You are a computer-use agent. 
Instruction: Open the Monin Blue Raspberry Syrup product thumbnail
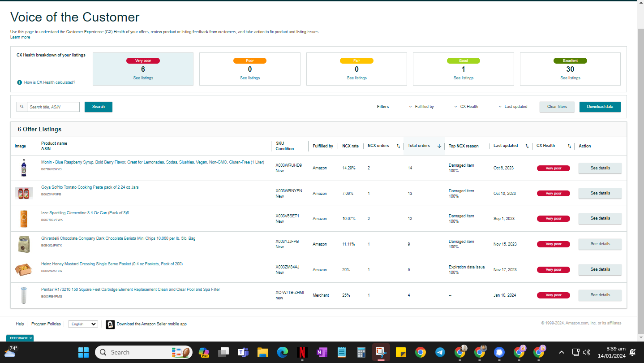coord(24,168)
